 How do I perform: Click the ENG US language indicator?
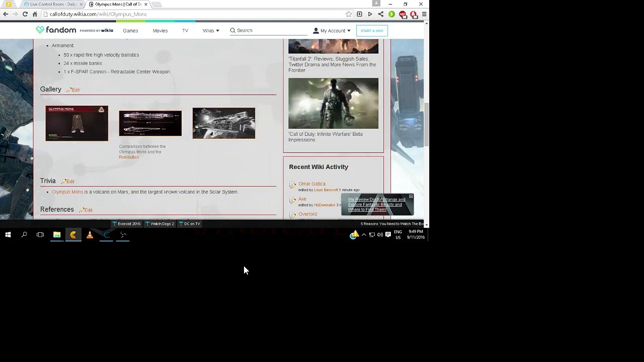[x=398, y=234]
